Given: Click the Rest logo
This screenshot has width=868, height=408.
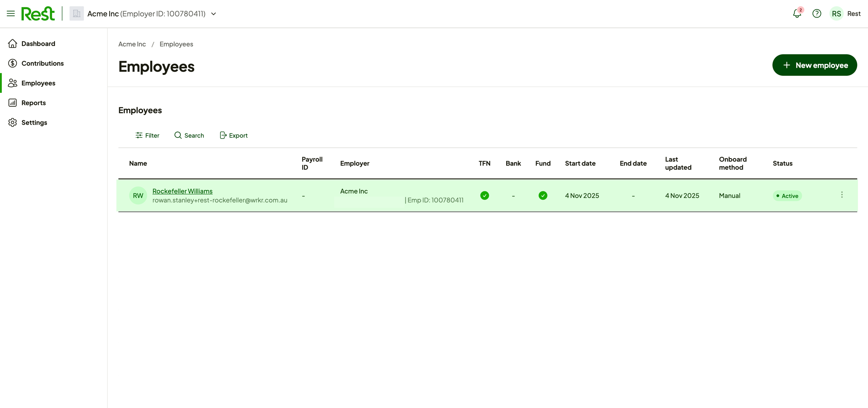Looking at the screenshot, I should coord(38,14).
